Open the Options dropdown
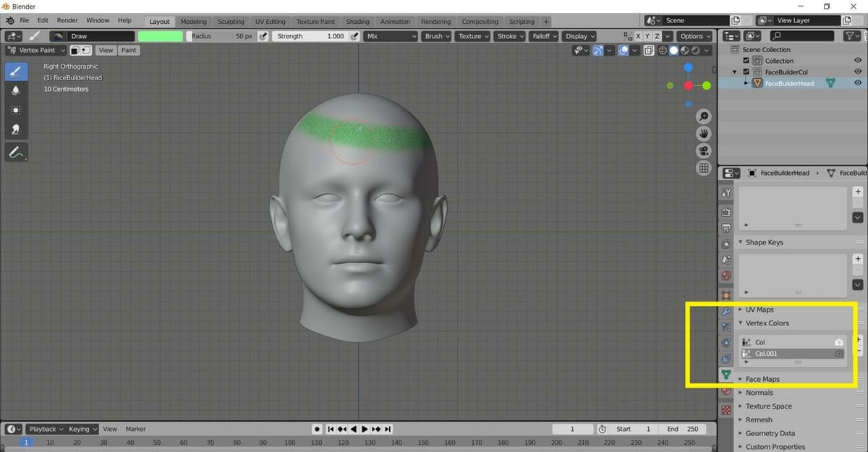Screen dimensions: 868x452 (x=694, y=35)
